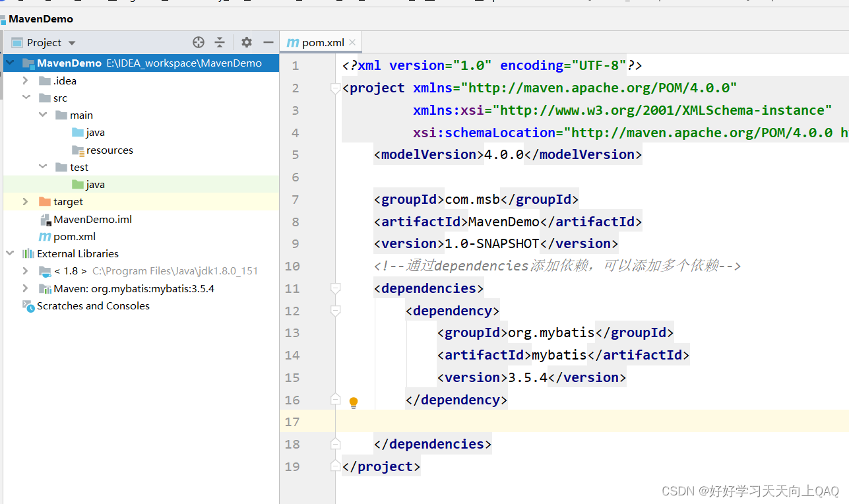Click the resources folder icon
849x504 pixels.
[78, 150]
